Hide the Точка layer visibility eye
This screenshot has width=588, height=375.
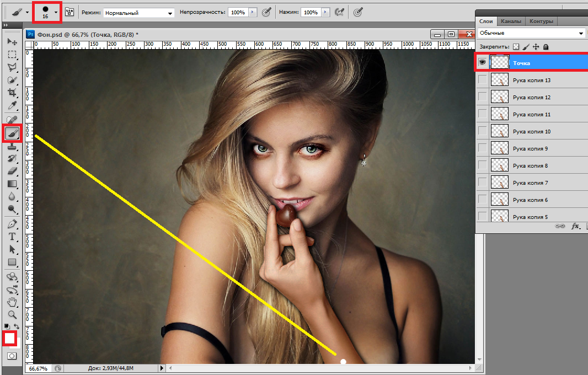pos(483,63)
